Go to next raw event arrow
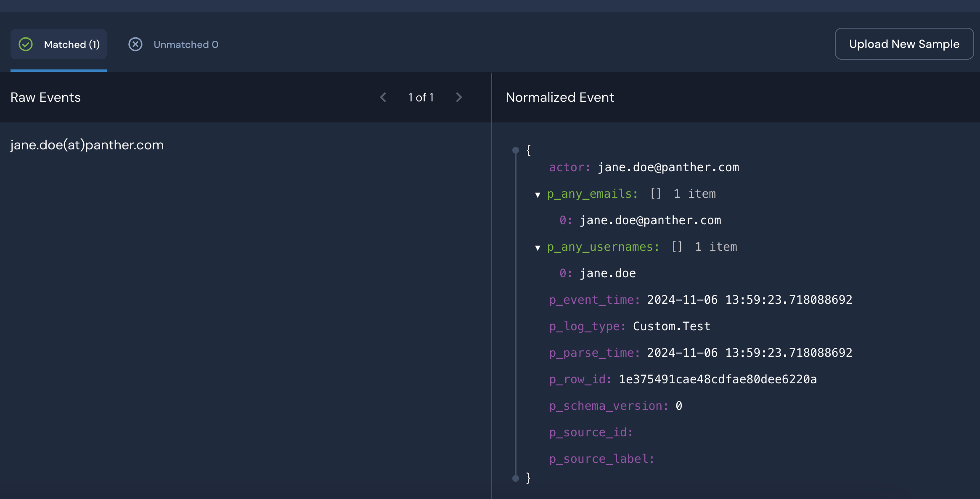 pos(459,97)
